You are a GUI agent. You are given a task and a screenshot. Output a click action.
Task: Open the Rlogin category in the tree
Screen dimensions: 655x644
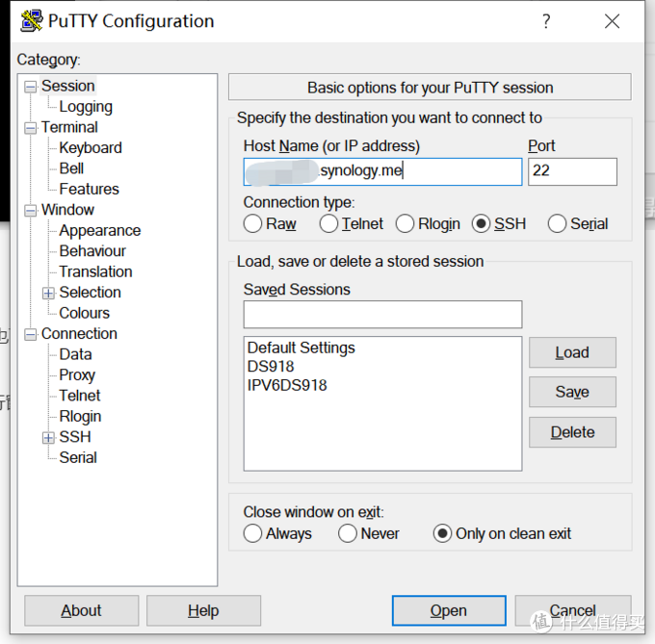point(80,417)
